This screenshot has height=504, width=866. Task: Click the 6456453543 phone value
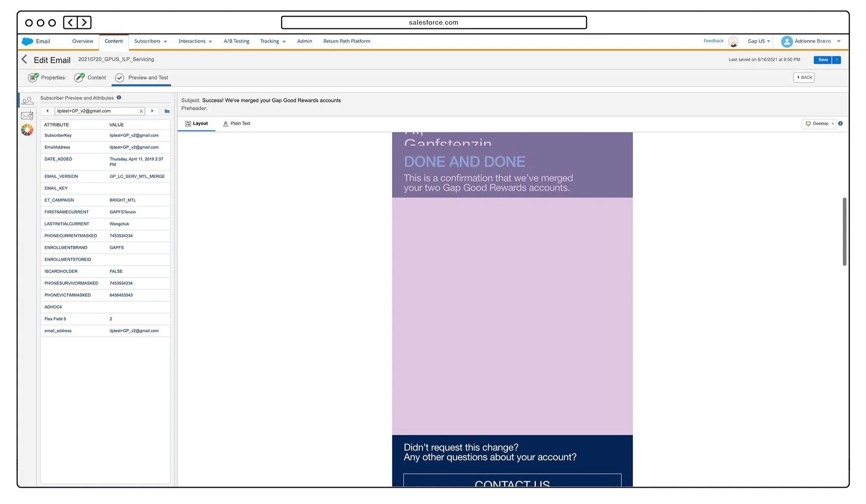pos(121,295)
